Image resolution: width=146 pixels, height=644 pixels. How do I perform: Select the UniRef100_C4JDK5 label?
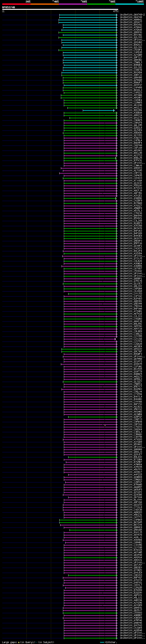[x=131, y=628]
